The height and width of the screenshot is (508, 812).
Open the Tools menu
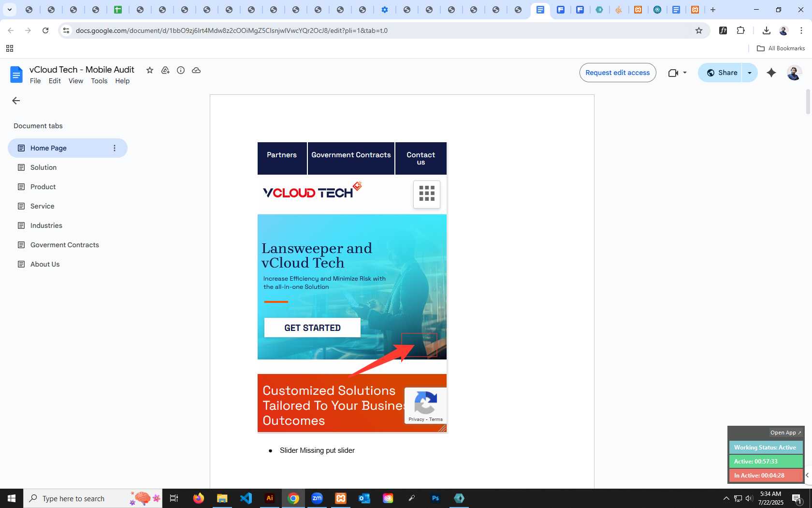tap(99, 81)
